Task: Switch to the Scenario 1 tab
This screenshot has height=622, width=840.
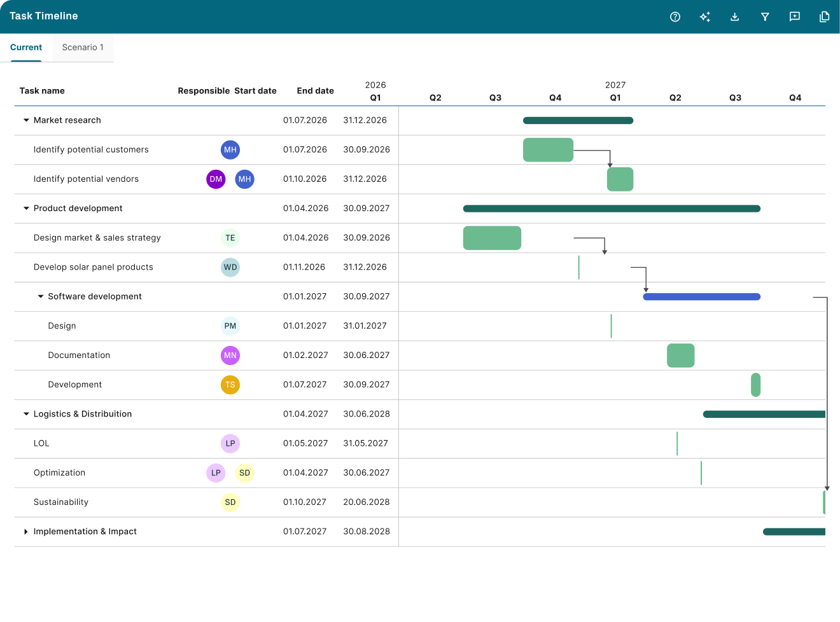Action: pyautogui.click(x=83, y=48)
